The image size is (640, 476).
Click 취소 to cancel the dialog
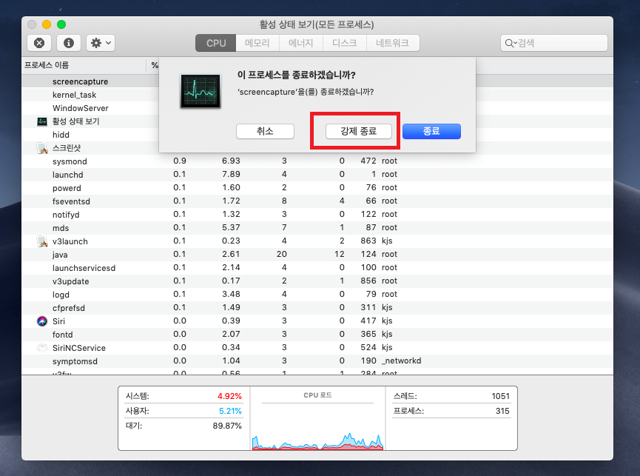(265, 131)
